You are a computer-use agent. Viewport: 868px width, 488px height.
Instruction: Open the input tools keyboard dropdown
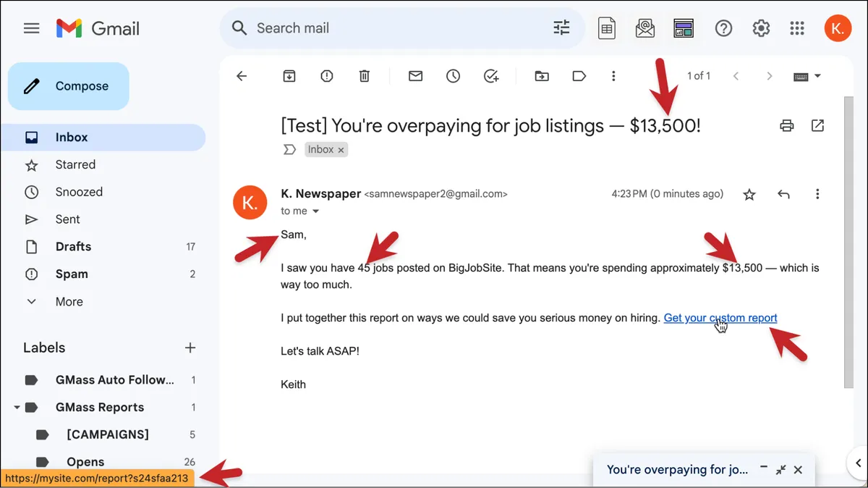807,76
